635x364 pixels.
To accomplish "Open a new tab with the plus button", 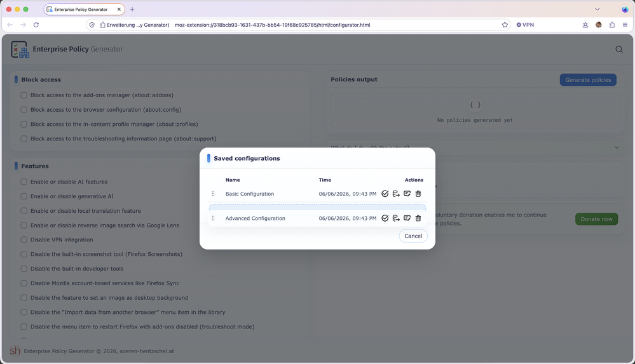I will tap(132, 10).
